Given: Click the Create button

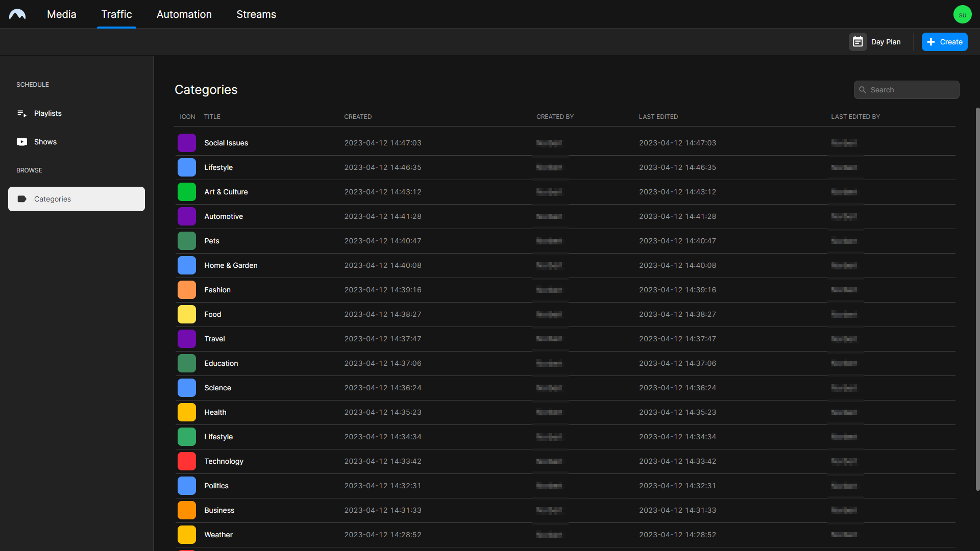Looking at the screenshot, I should (x=944, y=41).
